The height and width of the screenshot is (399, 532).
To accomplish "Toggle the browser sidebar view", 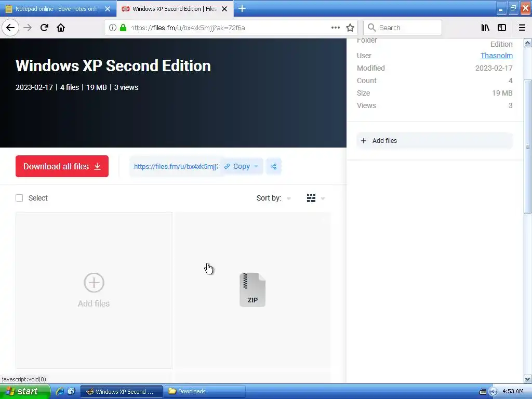I will pyautogui.click(x=502, y=28).
